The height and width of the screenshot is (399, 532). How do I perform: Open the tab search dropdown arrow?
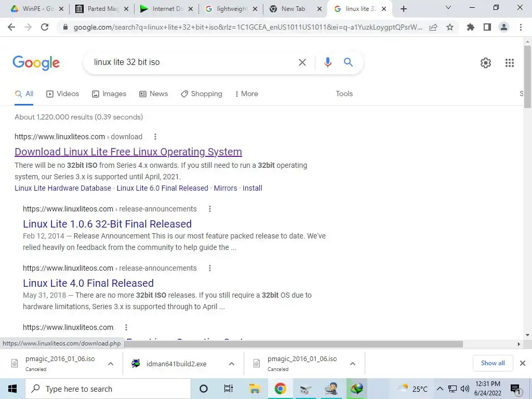click(x=448, y=7)
